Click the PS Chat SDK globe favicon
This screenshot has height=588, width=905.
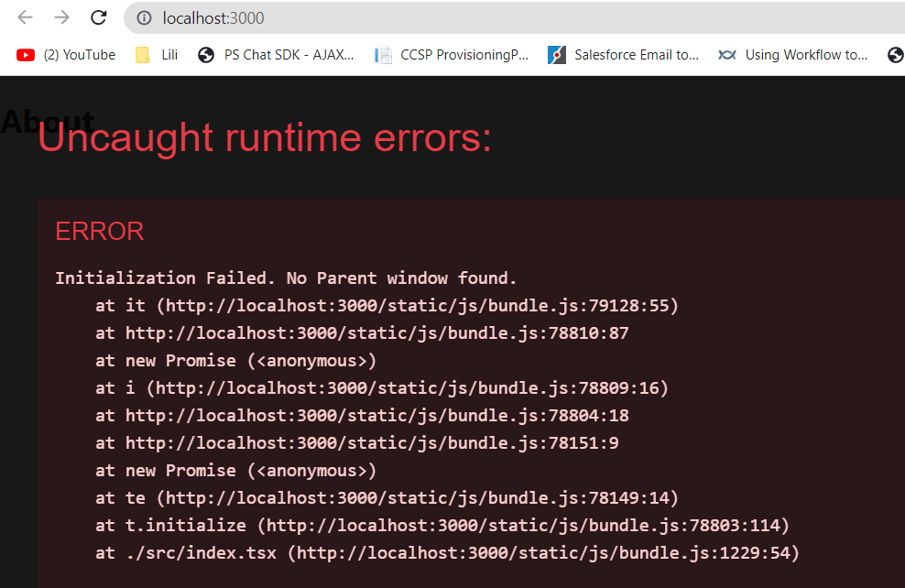(204, 54)
